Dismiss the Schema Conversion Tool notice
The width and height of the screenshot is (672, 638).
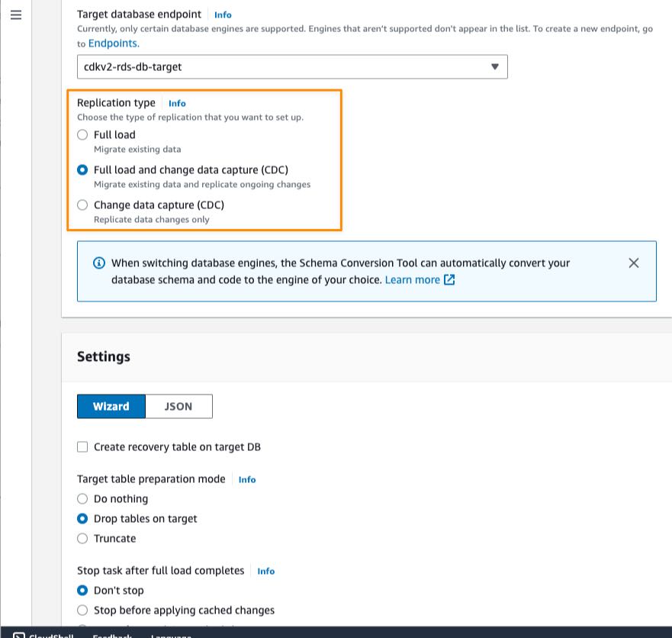tap(633, 263)
